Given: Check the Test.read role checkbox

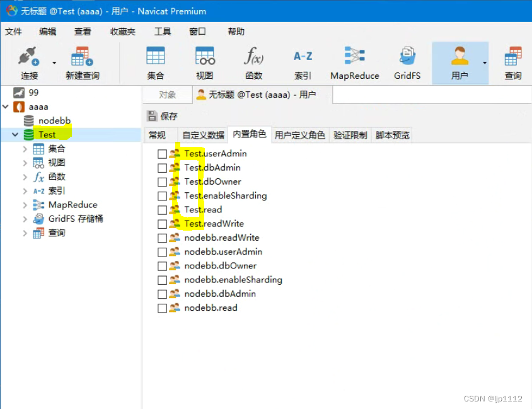Looking at the screenshot, I should (x=162, y=210).
